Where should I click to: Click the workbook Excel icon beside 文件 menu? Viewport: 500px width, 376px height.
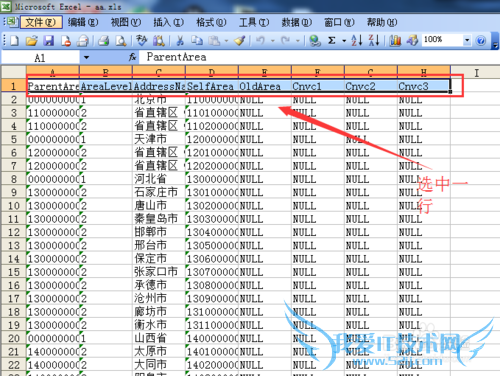click(x=12, y=22)
